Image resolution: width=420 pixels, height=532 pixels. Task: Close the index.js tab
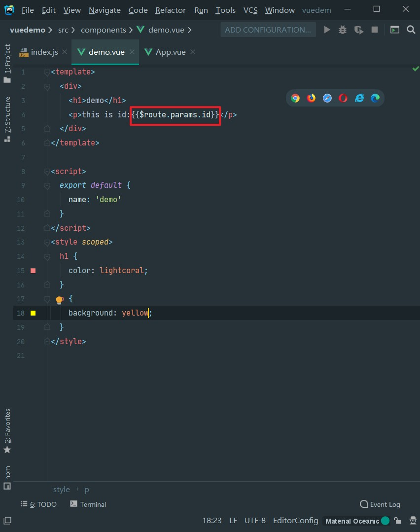tap(65, 52)
